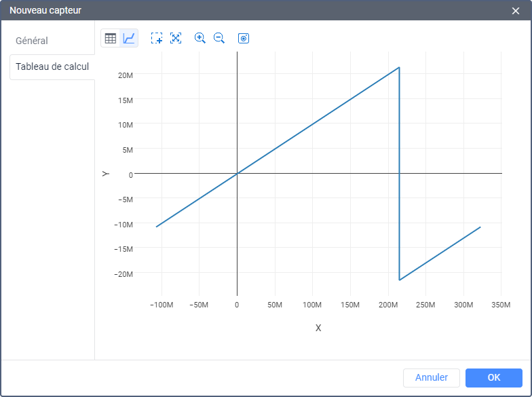Viewport: 532px width, 397px height.
Task: Click the 10M label on Y axis
Action: click(x=125, y=125)
